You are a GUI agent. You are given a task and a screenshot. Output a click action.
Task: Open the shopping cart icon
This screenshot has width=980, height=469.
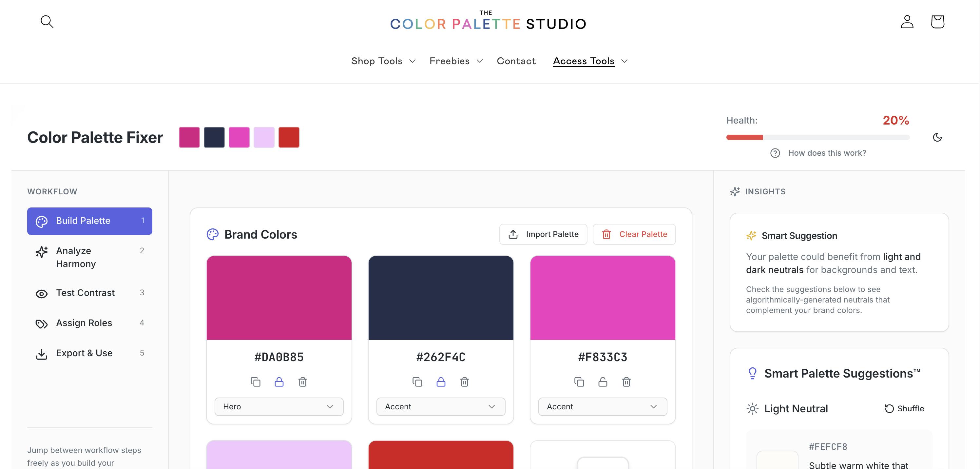pyautogui.click(x=937, y=22)
